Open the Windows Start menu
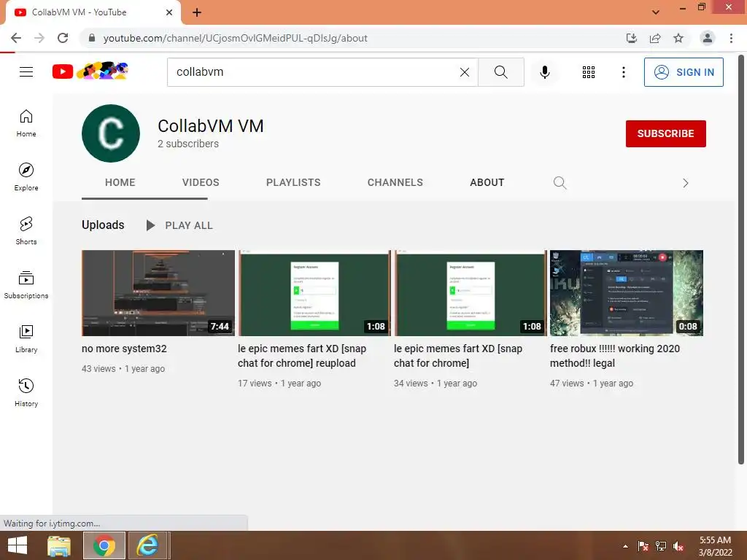Viewport: 747px width, 560px height. click(x=18, y=545)
